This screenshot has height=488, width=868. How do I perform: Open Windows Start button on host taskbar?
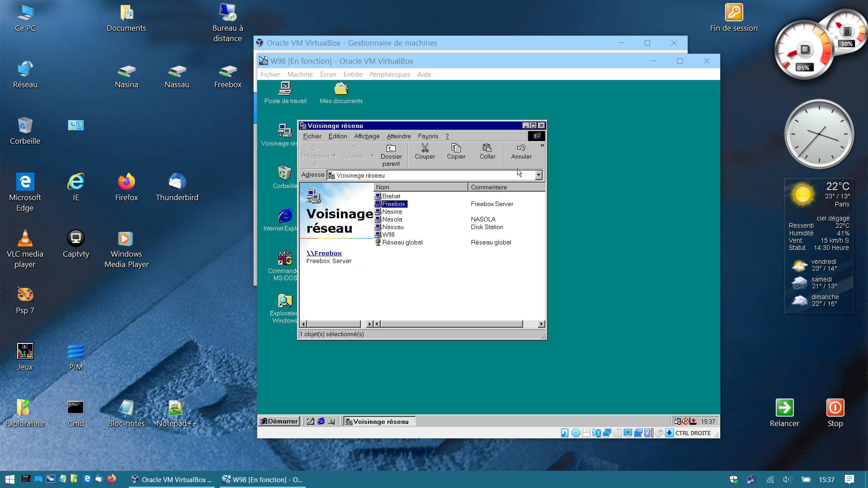(x=9, y=479)
